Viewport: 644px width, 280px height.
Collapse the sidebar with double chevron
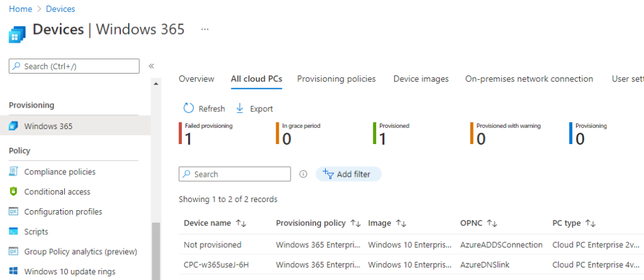(x=151, y=66)
